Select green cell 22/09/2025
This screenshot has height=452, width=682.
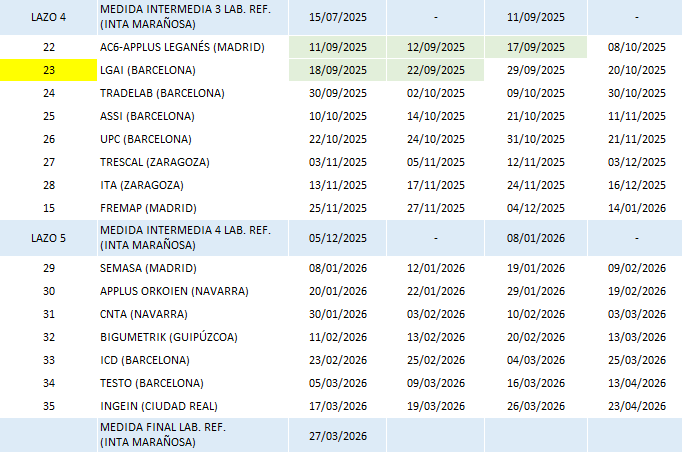tap(435, 70)
